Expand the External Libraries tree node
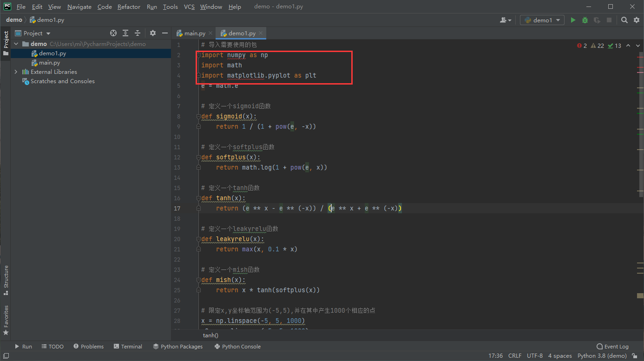 (x=16, y=72)
